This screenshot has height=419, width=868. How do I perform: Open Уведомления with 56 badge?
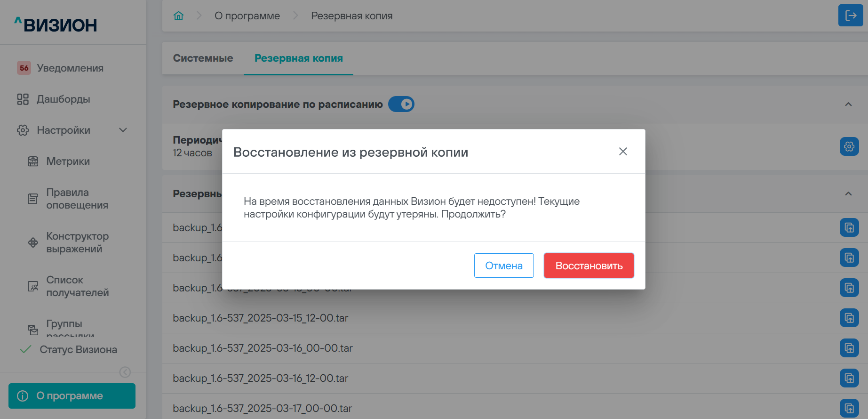pyautogui.click(x=70, y=68)
